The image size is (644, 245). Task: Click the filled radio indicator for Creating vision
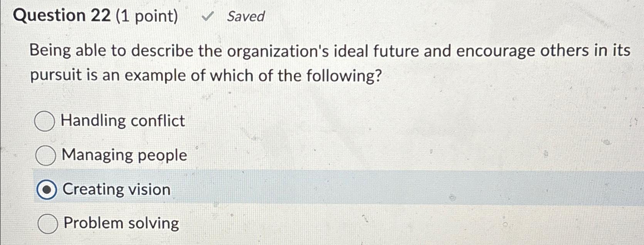[46, 190]
